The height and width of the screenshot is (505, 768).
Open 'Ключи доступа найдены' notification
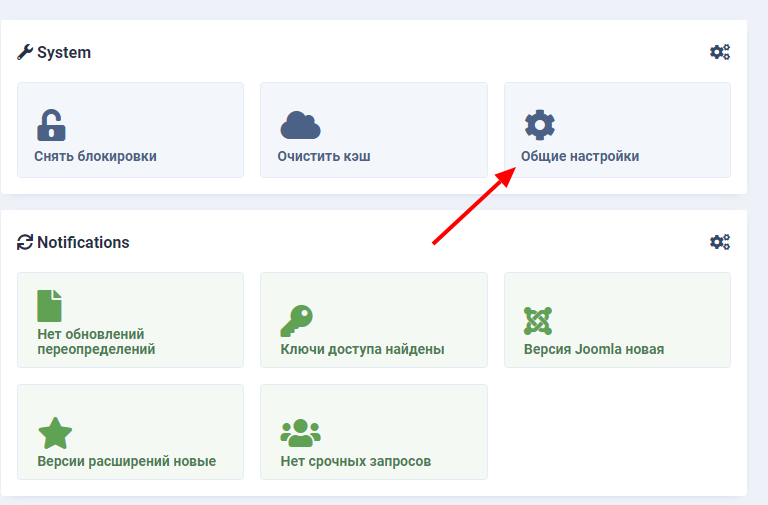coord(374,320)
